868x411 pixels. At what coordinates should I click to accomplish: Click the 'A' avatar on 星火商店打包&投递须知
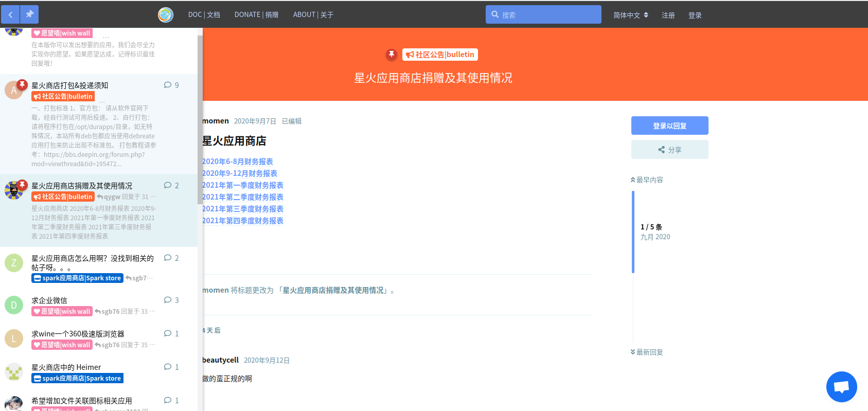pos(14,90)
